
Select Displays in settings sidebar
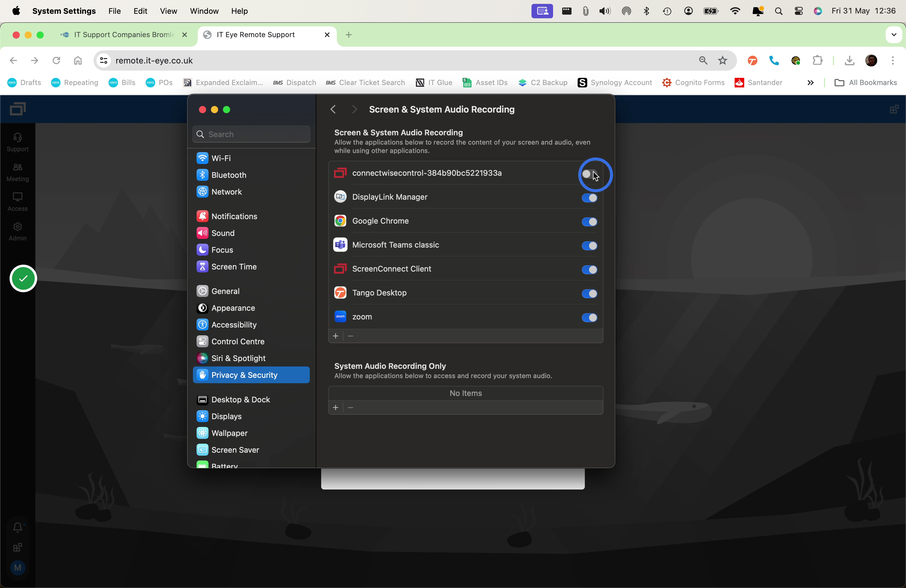pyautogui.click(x=251, y=416)
